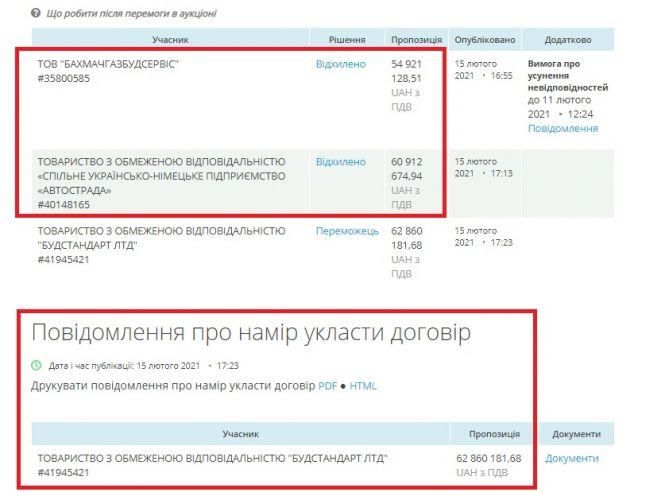Click the green clock icon by publication date
Viewport: 665px width, 492px height.
(x=36, y=365)
